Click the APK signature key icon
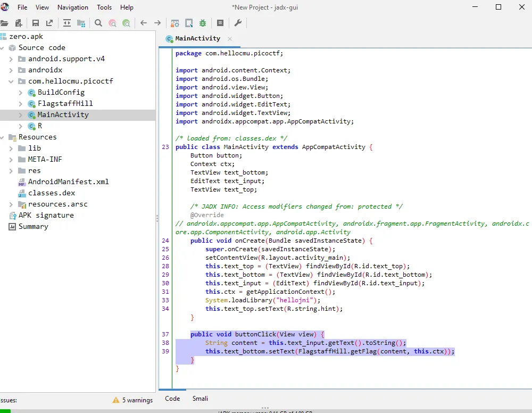Screen dimensions: 532x413 [13, 216]
